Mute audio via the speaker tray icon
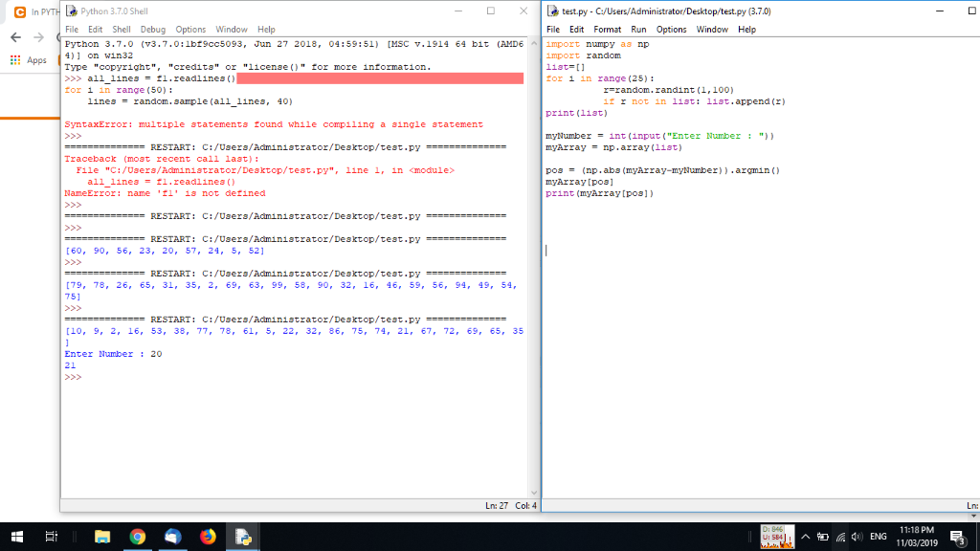The image size is (980, 551). pyautogui.click(x=856, y=537)
